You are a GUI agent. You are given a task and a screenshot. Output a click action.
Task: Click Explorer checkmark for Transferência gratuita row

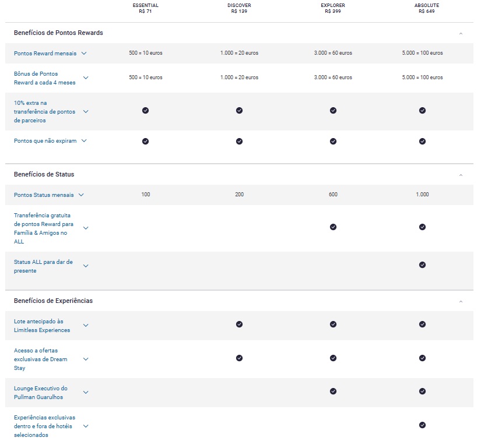tap(333, 227)
